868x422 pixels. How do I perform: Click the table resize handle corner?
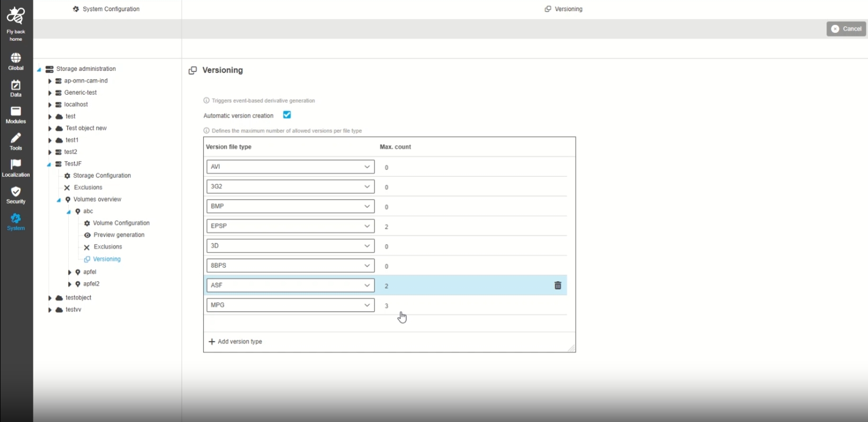pyautogui.click(x=571, y=348)
